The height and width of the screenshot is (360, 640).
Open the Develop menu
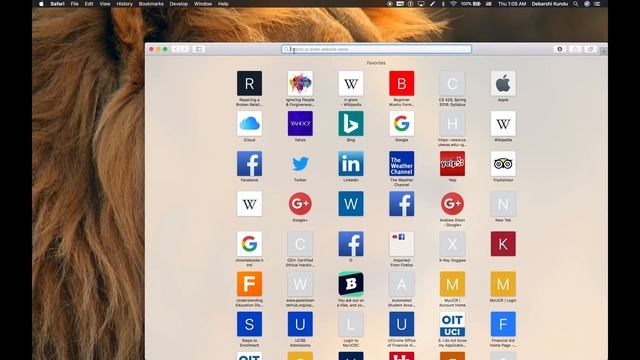coord(179,4)
